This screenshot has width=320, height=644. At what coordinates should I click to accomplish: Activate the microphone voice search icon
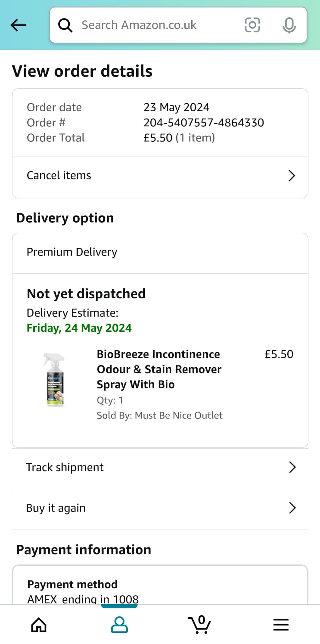tap(289, 25)
